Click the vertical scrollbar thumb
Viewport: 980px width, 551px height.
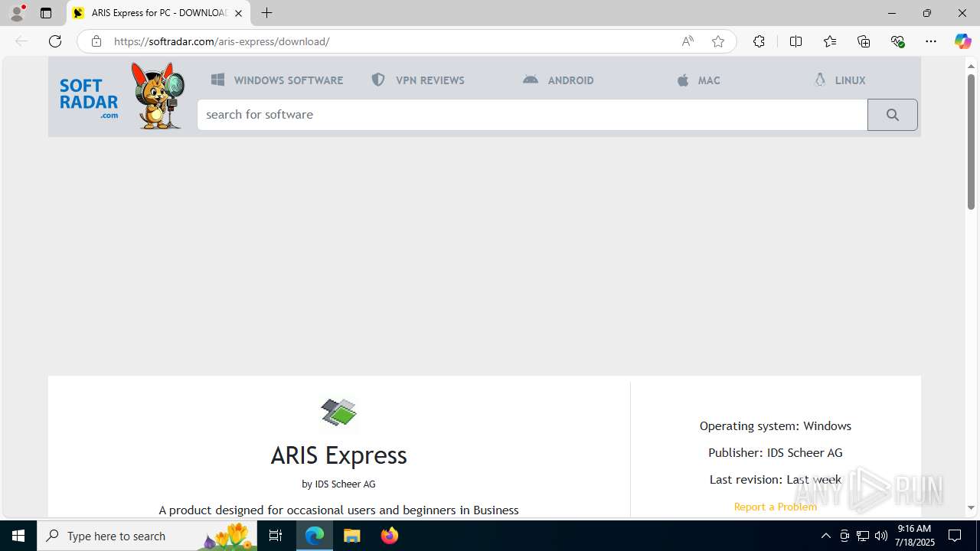coord(971,141)
